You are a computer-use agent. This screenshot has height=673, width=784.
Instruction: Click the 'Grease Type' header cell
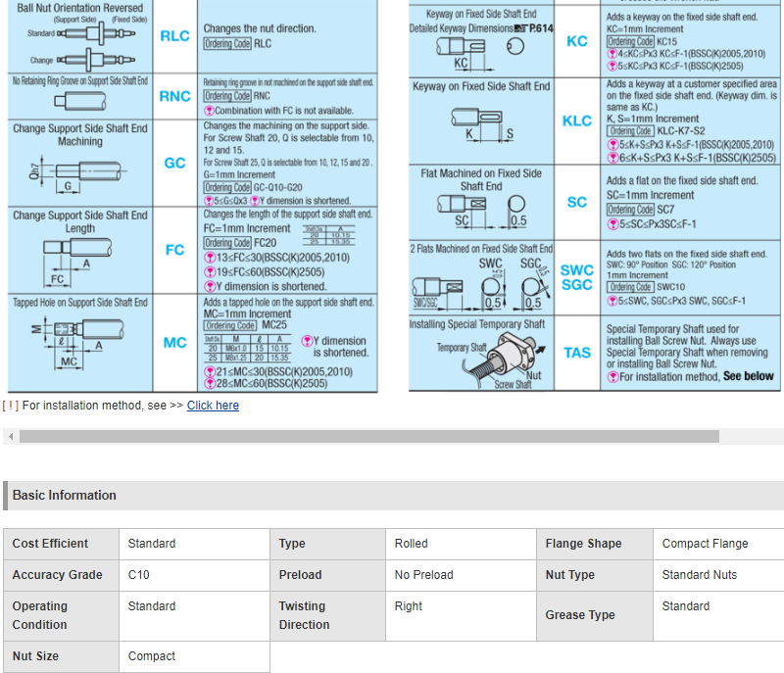click(x=595, y=616)
